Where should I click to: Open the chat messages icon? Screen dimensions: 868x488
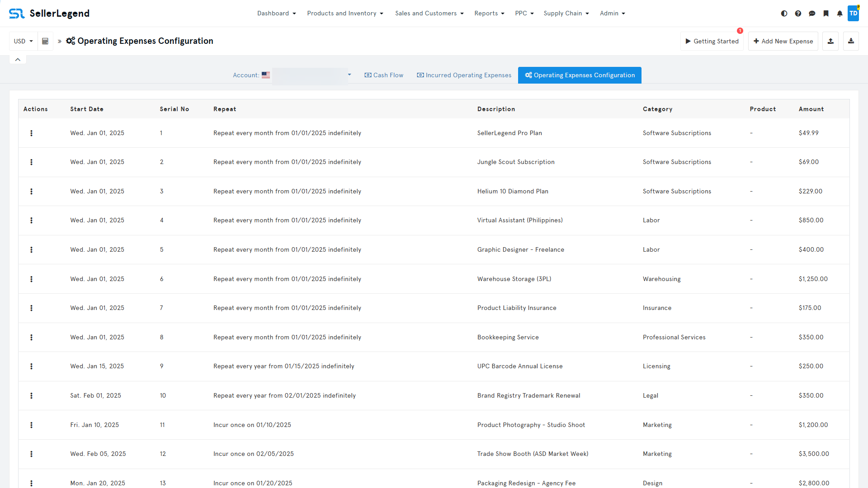click(812, 14)
